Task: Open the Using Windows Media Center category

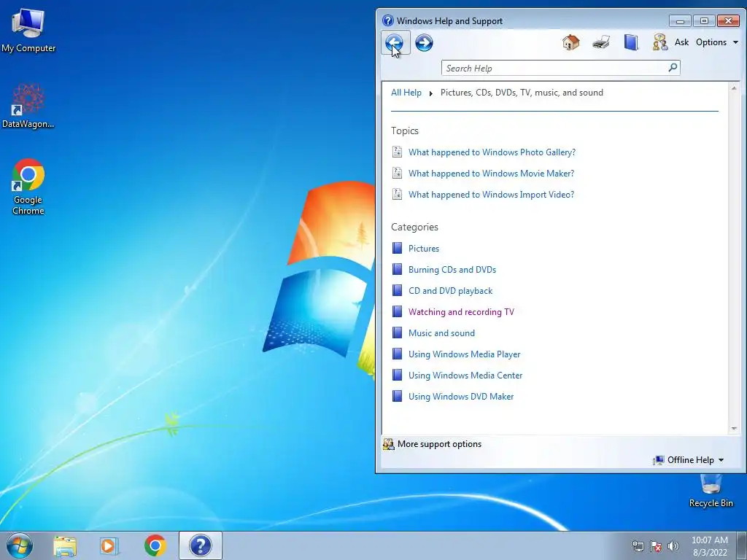Action: coord(465,376)
